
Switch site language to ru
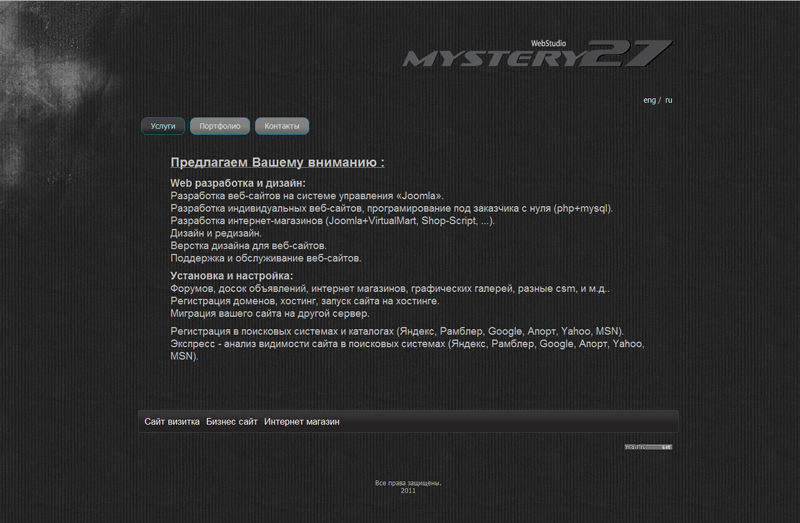pyautogui.click(x=669, y=100)
